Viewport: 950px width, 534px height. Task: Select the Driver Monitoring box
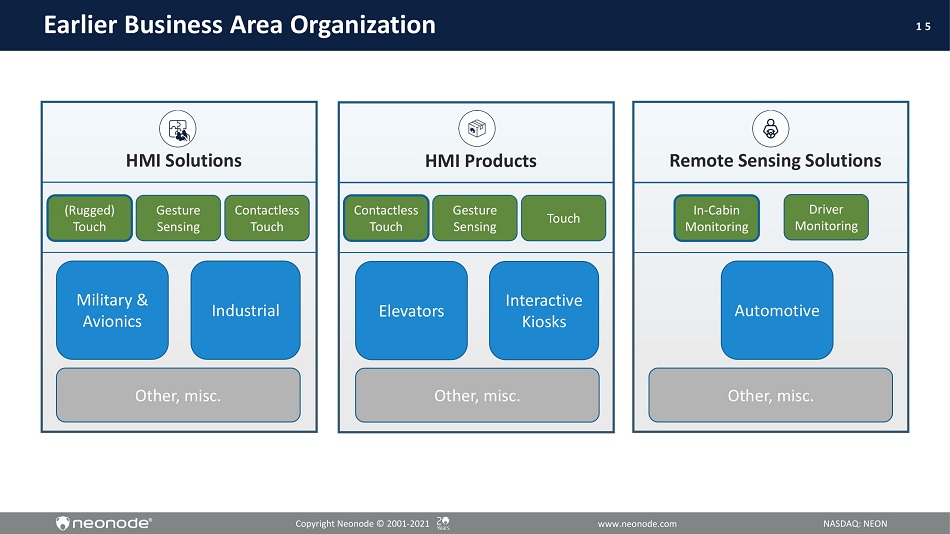(x=826, y=218)
